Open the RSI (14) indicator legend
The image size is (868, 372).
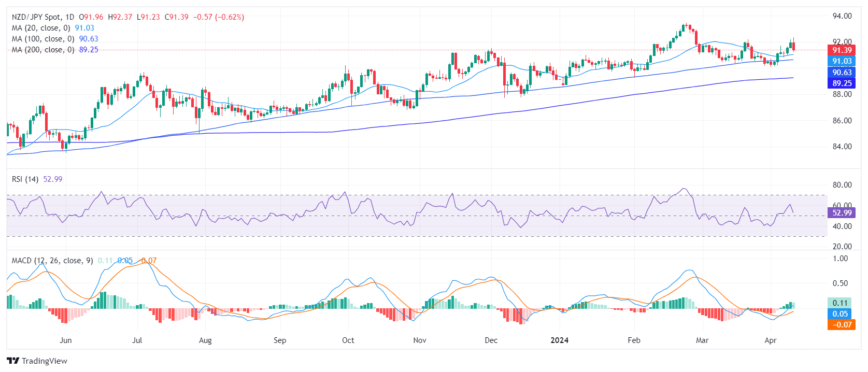pos(25,179)
